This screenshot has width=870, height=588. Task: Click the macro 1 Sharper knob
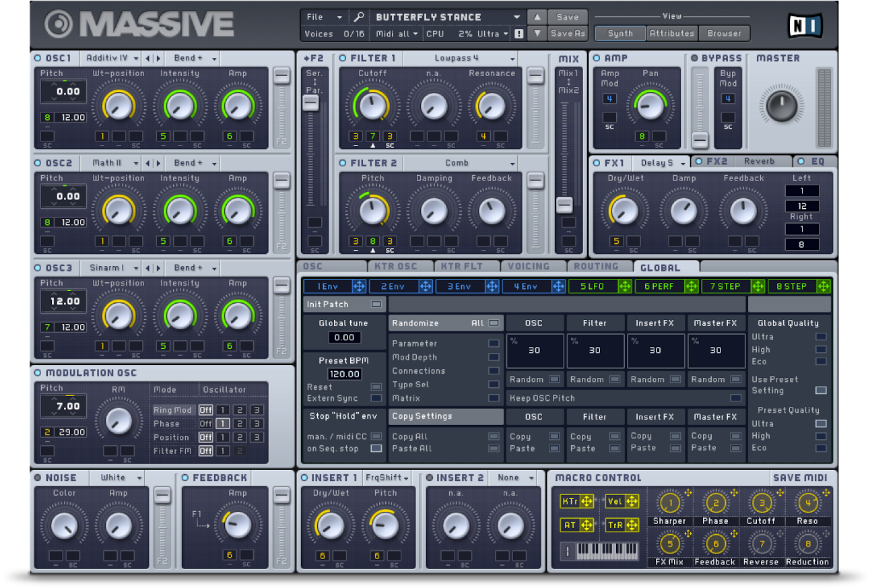(x=669, y=503)
